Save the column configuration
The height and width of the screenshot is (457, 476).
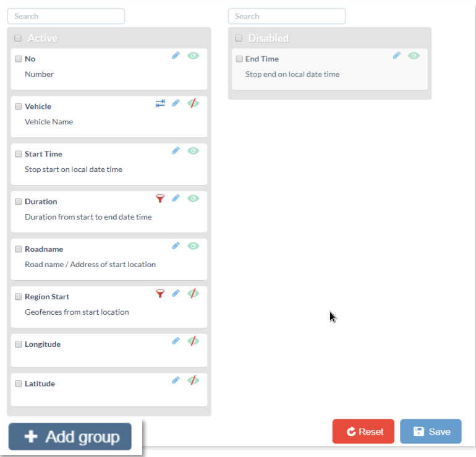coord(431,432)
